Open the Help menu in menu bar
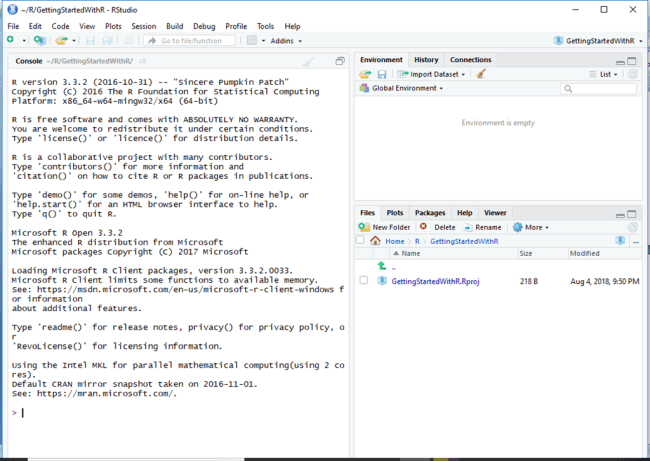This screenshot has height=461, width=650. coord(292,26)
